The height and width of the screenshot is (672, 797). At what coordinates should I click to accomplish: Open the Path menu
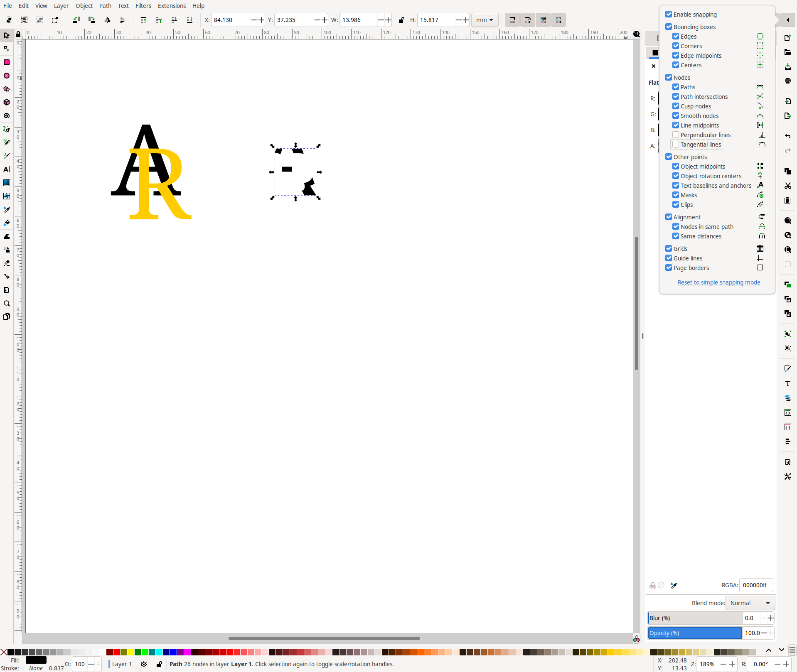[105, 6]
